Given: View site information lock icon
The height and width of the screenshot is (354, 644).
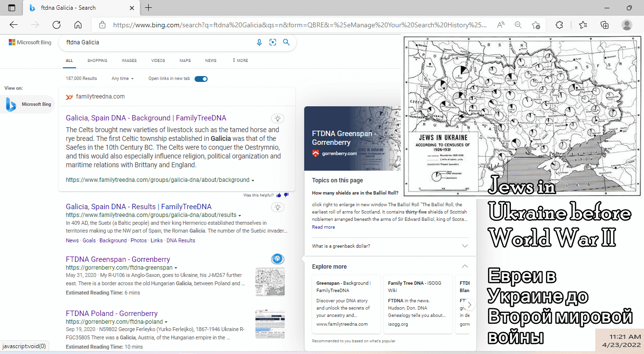Looking at the screenshot, I should tap(102, 25).
